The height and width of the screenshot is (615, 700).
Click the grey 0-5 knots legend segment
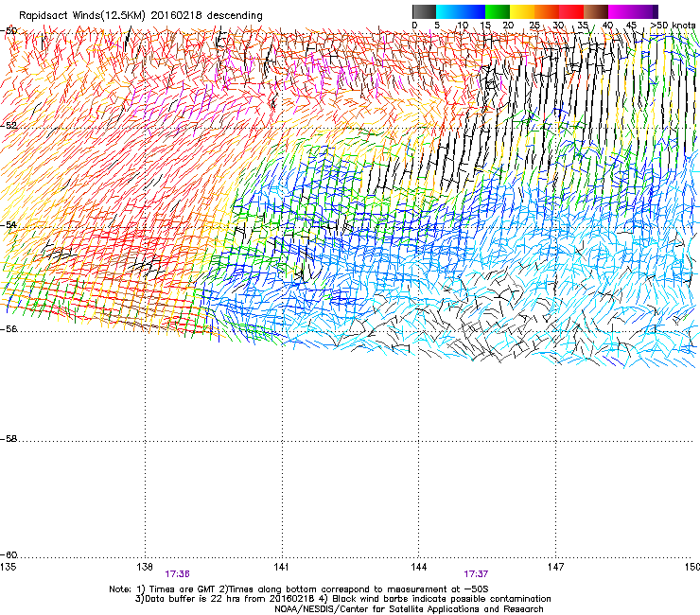424,11
